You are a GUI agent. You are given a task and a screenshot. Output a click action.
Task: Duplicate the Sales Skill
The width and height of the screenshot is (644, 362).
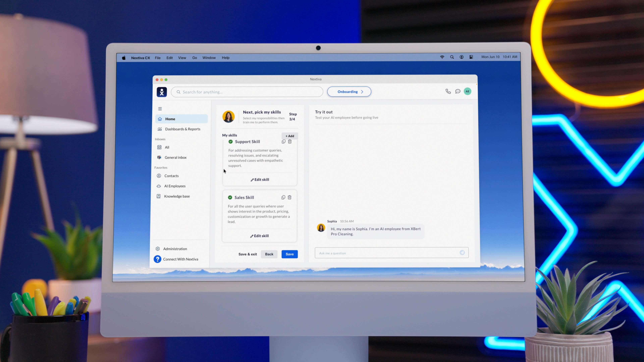tap(283, 197)
